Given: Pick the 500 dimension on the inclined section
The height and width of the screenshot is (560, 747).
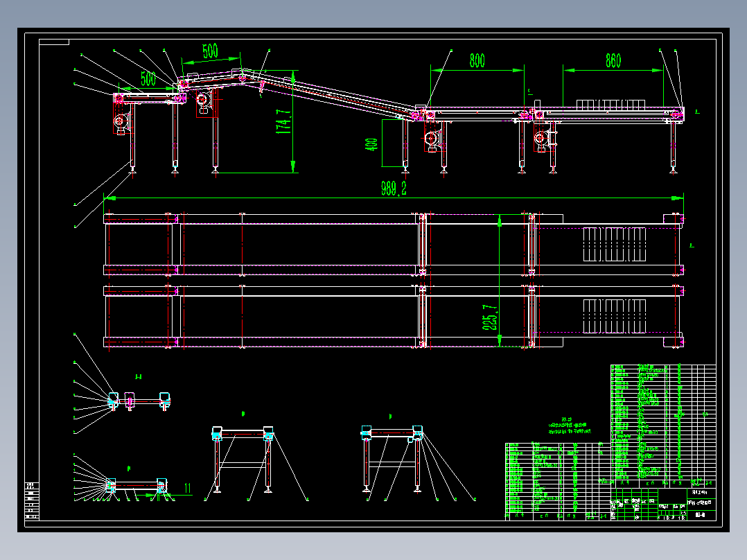Looking at the screenshot, I should (210, 51).
